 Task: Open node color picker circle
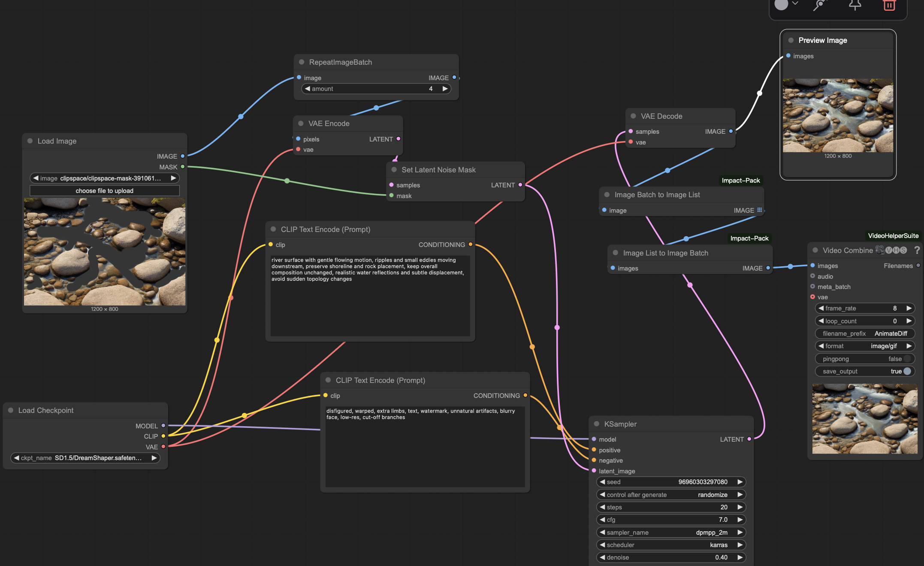coord(782,5)
